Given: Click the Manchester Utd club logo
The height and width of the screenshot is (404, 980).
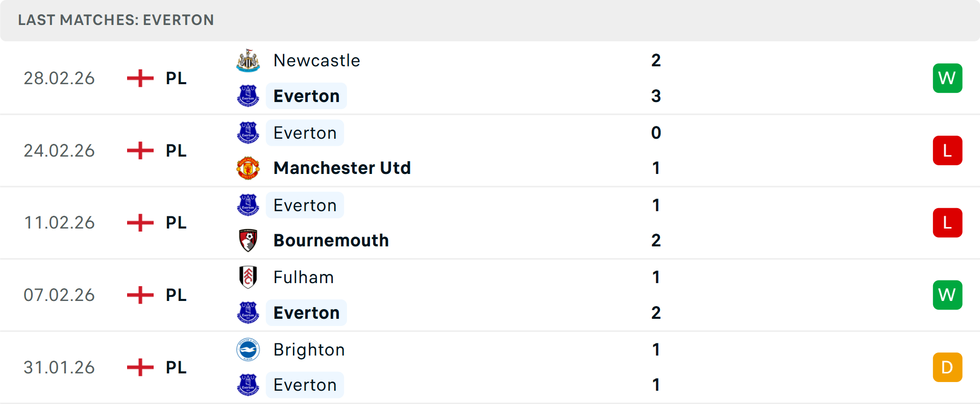Looking at the screenshot, I should pos(248,168).
